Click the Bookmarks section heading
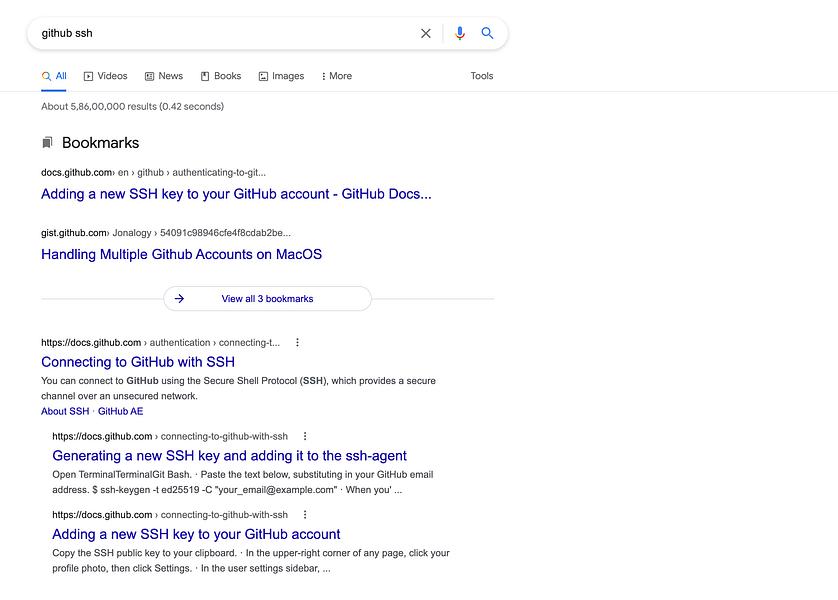 [100, 143]
